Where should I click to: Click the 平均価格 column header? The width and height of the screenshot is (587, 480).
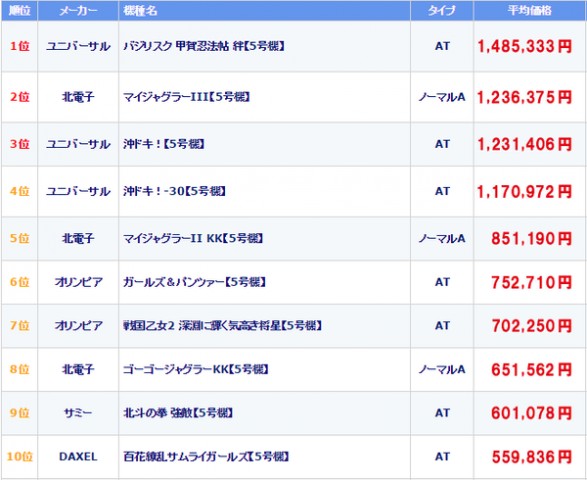pyautogui.click(x=530, y=10)
